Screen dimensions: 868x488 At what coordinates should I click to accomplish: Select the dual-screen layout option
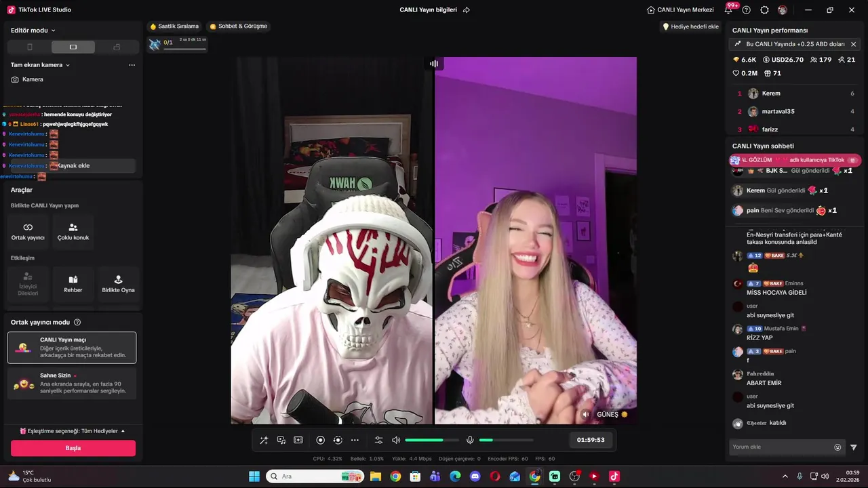(117, 47)
